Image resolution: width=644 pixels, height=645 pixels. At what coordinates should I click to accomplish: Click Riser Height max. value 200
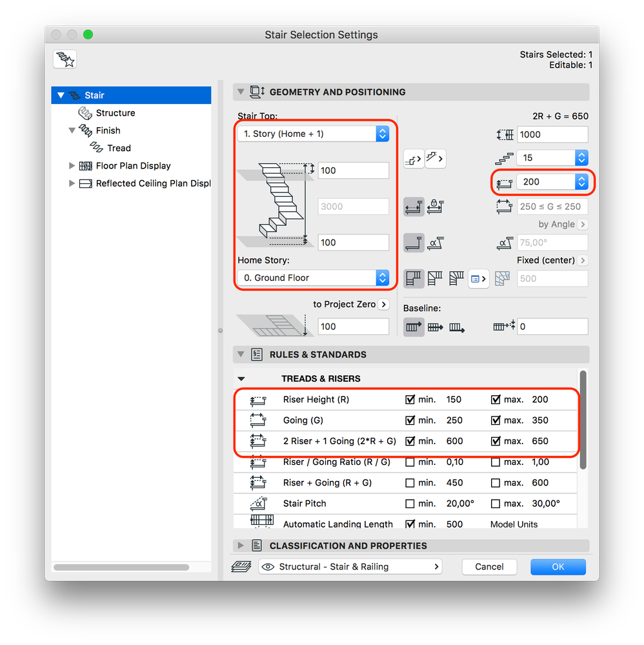pos(539,400)
